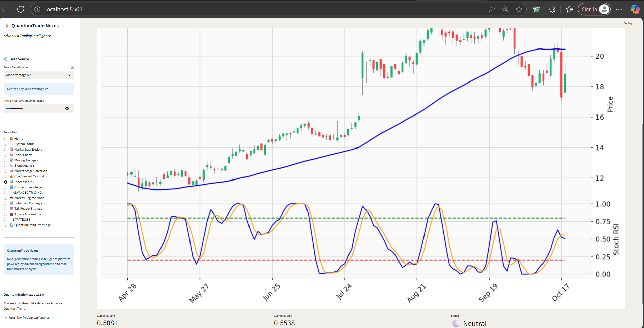644x328 pixels.
Task: Select Markov Regime Model radio option
Action: click(x=6, y=198)
